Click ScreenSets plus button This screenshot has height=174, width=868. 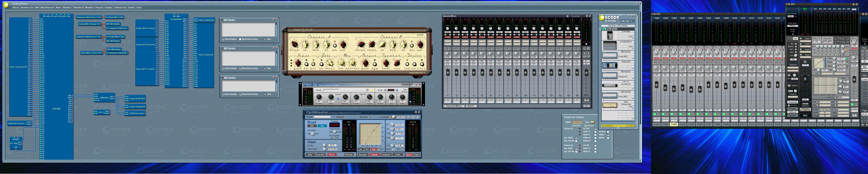point(628,126)
